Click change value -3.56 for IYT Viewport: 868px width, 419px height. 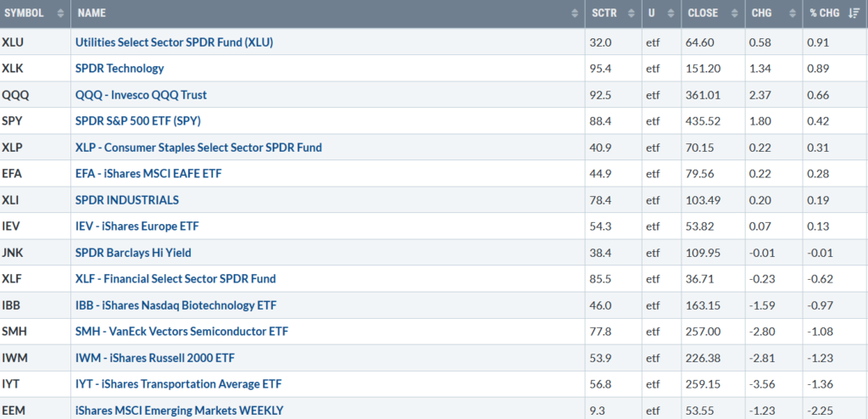pos(764,384)
